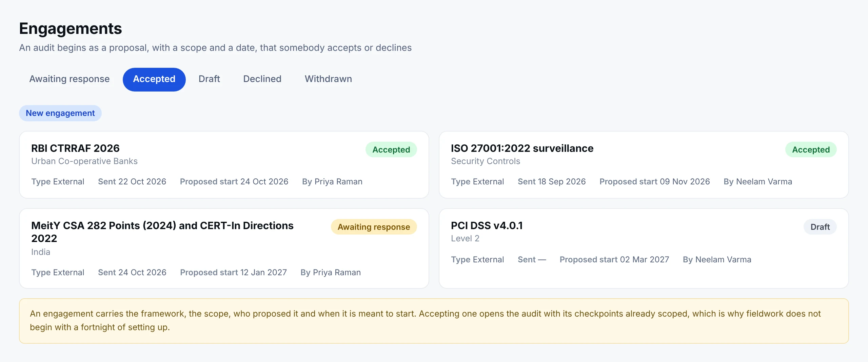Click the Engagements page heading
The image size is (868, 362).
click(x=71, y=28)
